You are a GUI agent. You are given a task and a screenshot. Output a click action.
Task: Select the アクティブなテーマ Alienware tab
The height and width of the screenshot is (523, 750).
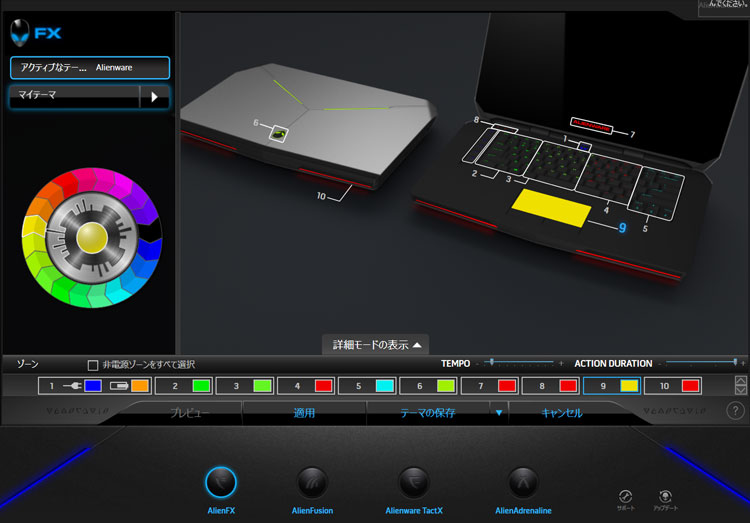90,68
